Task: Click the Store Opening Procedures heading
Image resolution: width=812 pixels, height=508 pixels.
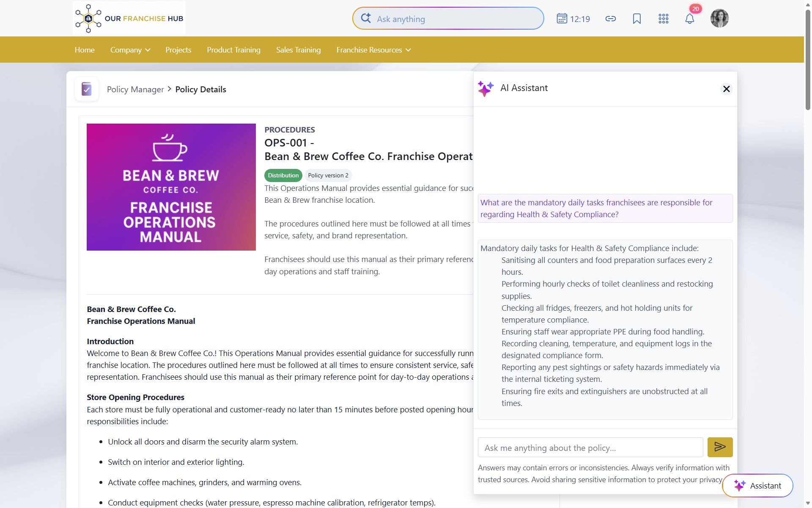Action: tap(135, 397)
